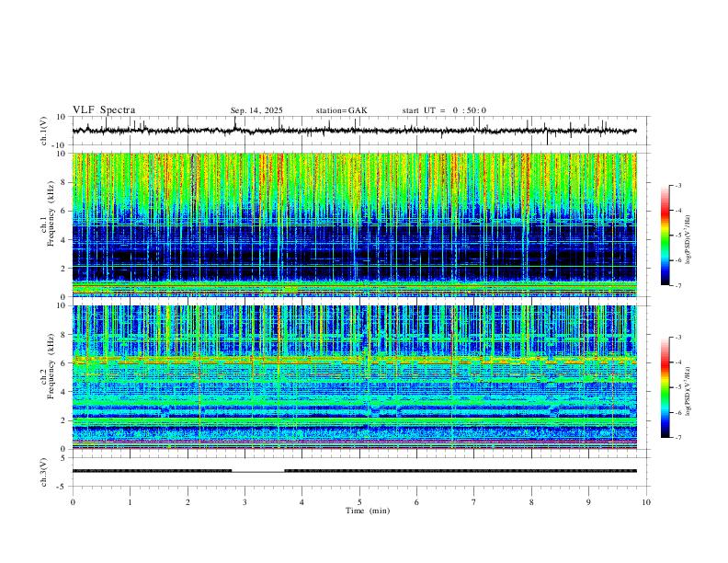Click the date 'Sep. 14, 2025'
Viewport: 728px width, 563px height.
coord(256,110)
